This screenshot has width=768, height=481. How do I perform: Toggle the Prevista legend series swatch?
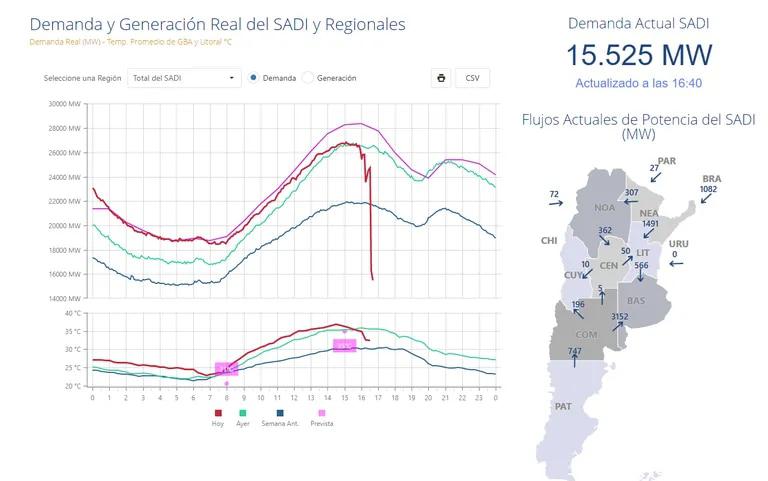point(321,412)
